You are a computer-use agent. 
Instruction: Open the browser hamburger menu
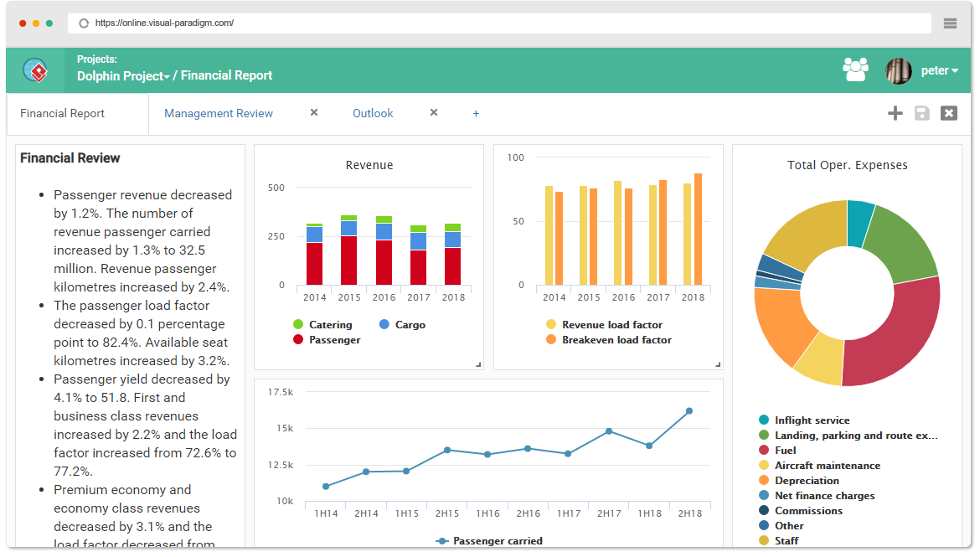tap(950, 23)
